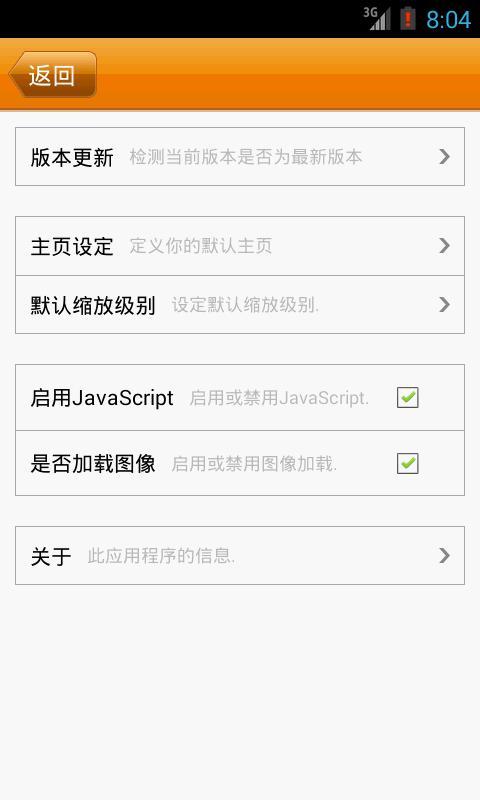Click the 启用或禁用JavaScript description text

[x=279, y=397]
